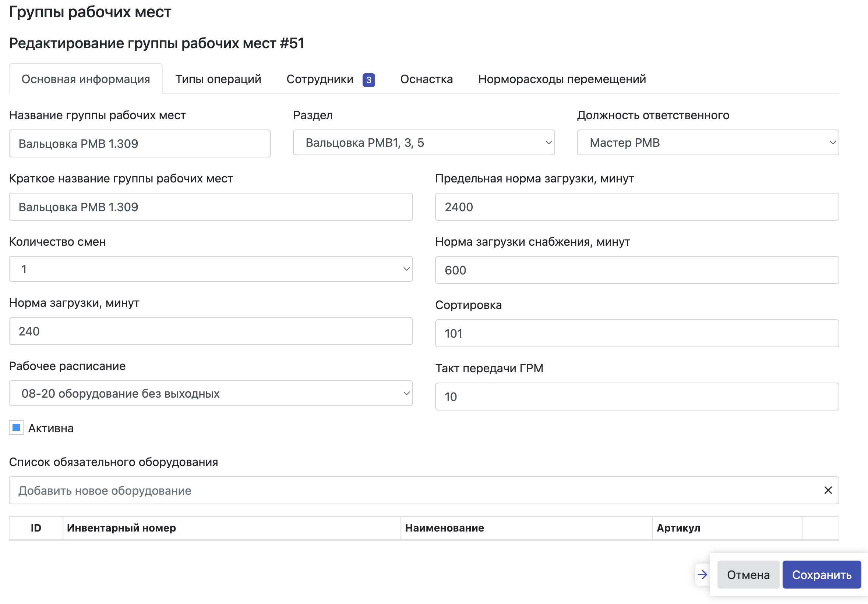
Task: Open the Должность ответственного dropdown
Action: coord(708,143)
